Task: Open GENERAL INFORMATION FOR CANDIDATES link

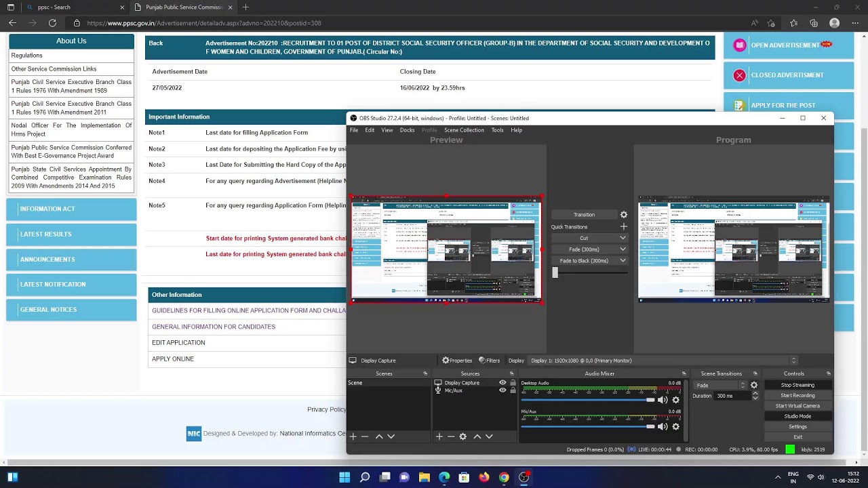Action: pos(214,327)
